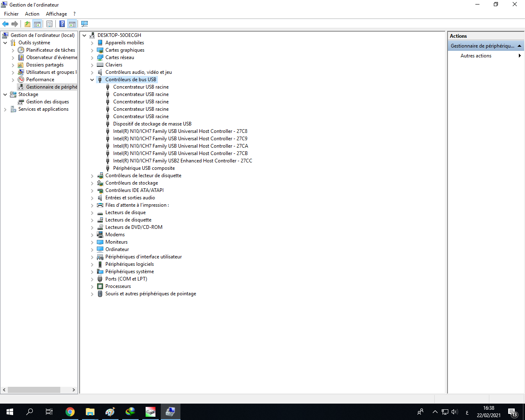Click the Scan for hardware changes icon
Viewport: 525px width, 420px height.
click(x=84, y=24)
